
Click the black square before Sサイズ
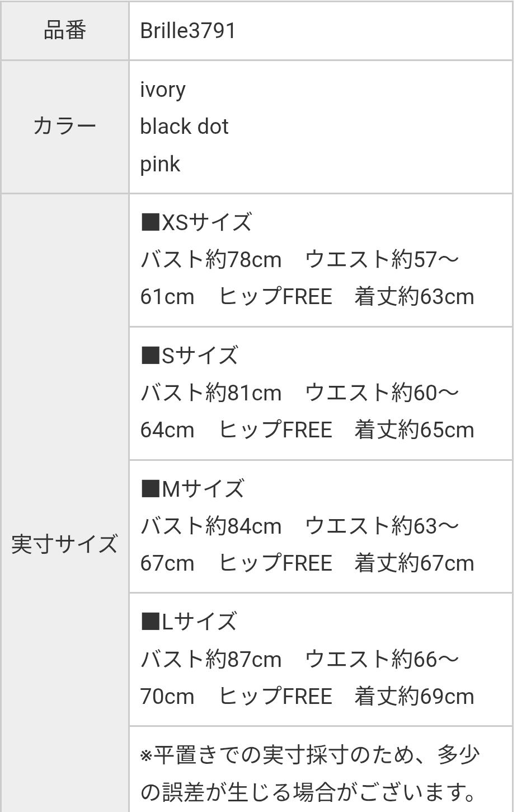point(150,356)
